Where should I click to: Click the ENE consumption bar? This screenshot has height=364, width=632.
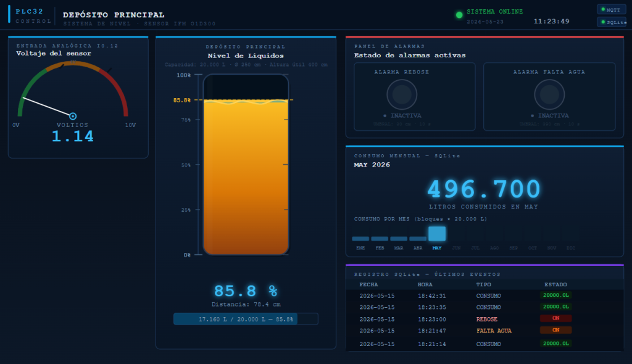point(360,239)
